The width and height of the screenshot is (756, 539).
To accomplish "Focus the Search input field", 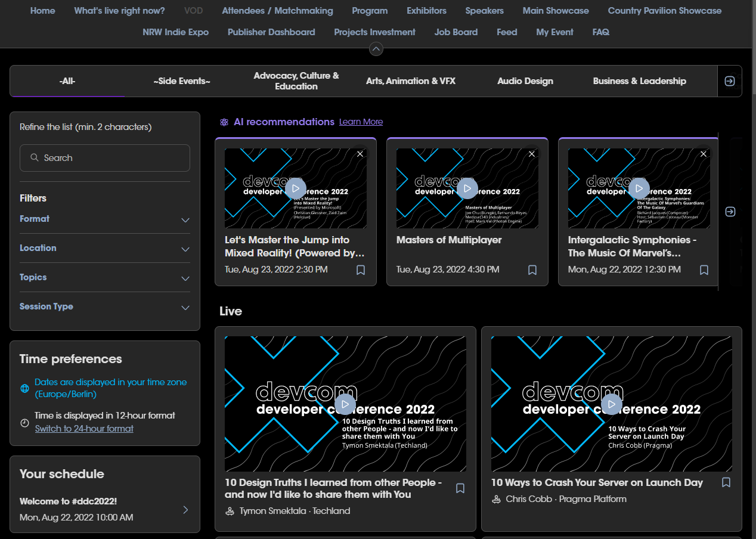I will tap(105, 158).
